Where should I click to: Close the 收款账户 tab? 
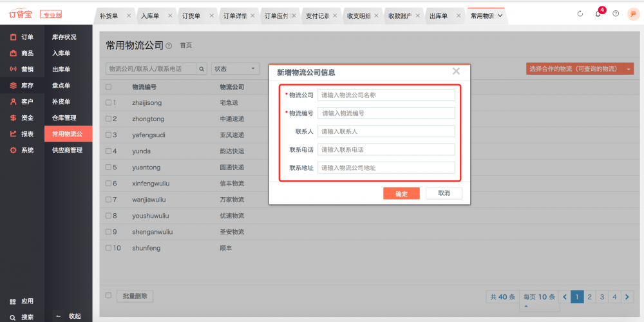pyautogui.click(x=418, y=15)
